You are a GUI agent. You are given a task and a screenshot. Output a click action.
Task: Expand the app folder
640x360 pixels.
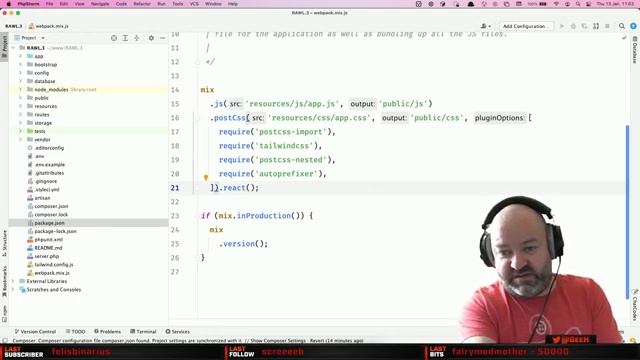[20, 56]
